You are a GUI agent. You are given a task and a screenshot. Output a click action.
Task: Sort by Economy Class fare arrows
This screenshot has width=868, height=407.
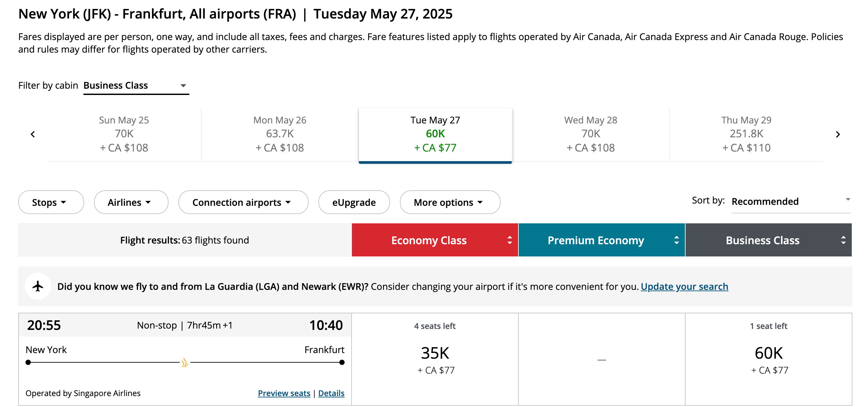click(509, 240)
